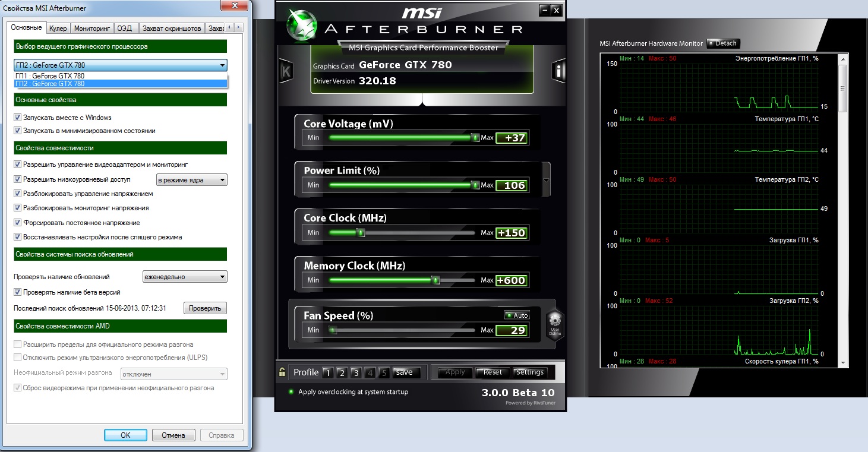Toggle the profile lock padlock icon
The width and height of the screenshot is (868, 452).
282,372
